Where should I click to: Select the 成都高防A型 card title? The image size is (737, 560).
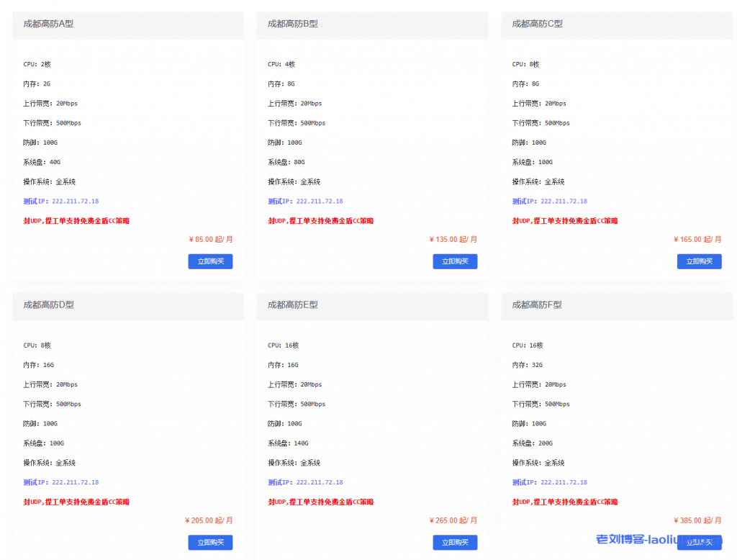coord(48,24)
